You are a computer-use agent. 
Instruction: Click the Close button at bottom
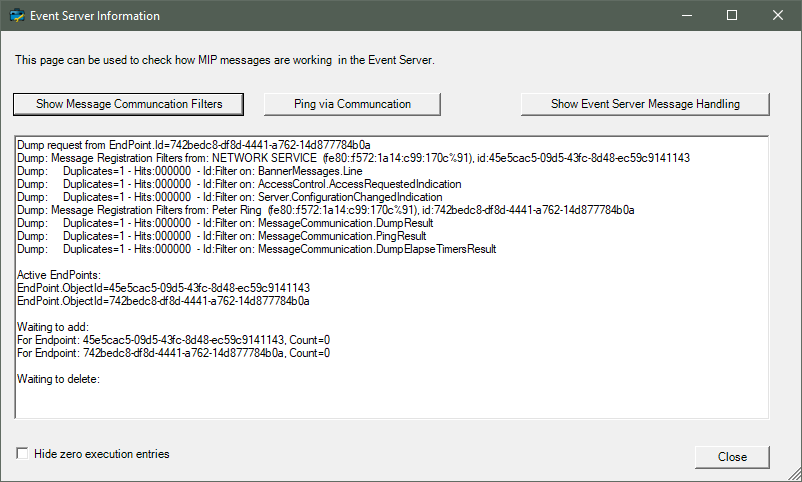click(x=732, y=457)
